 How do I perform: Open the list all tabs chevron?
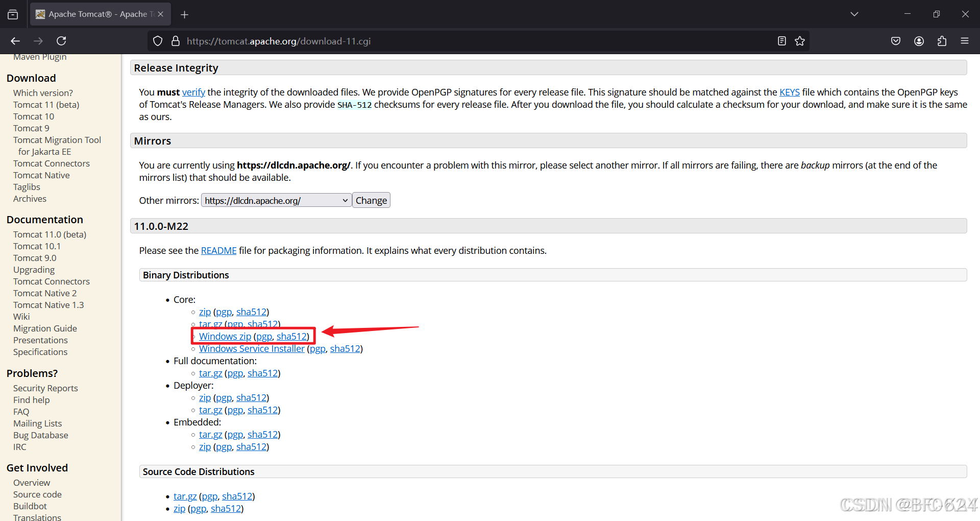click(x=854, y=14)
